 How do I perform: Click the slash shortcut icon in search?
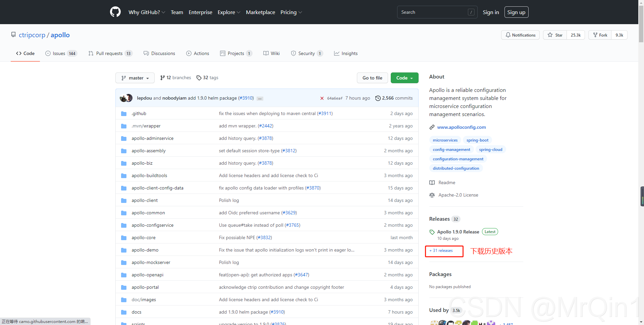tap(471, 12)
